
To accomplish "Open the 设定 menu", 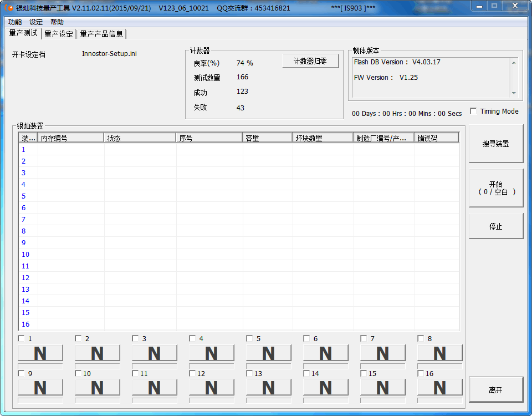I will pyautogui.click(x=36, y=22).
